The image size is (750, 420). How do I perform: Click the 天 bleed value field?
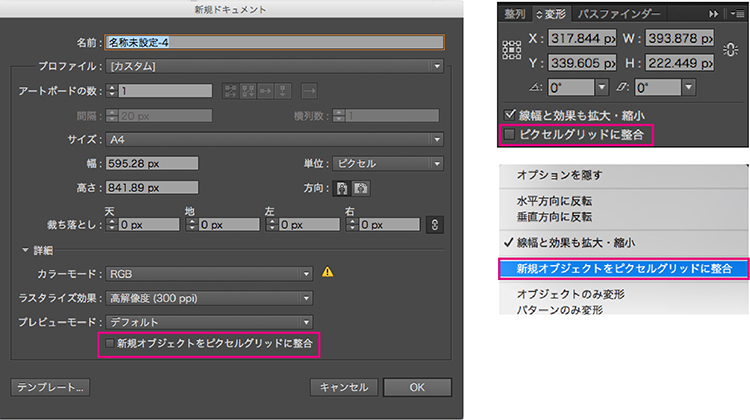[149, 225]
